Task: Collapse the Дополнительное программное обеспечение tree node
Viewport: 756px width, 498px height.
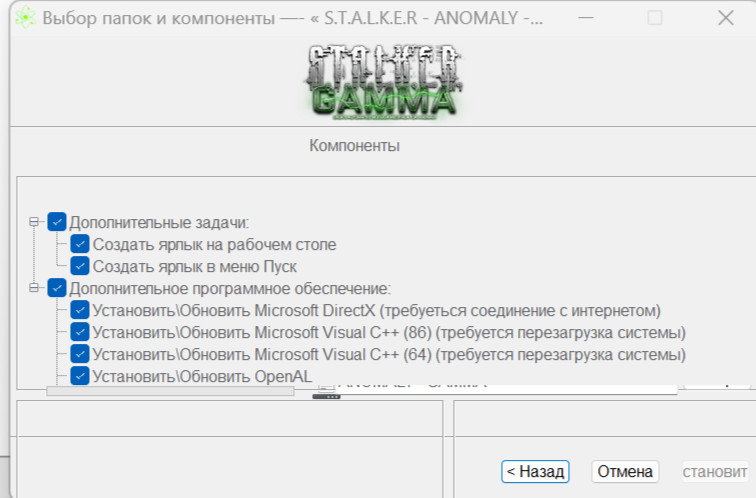Action: [x=34, y=288]
